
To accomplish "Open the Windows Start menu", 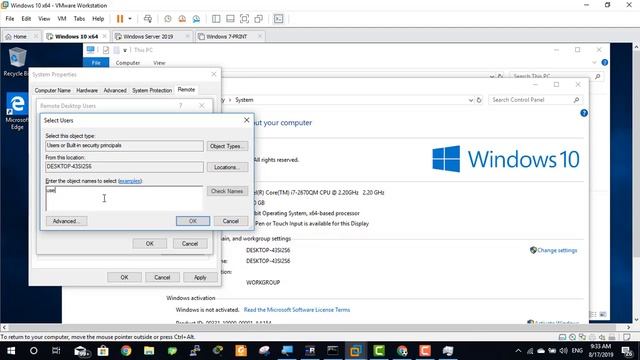I will click(11, 351).
